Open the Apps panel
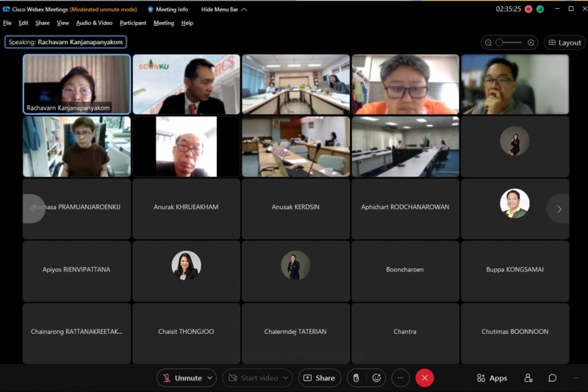This screenshot has width=588, height=392. pos(492,378)
